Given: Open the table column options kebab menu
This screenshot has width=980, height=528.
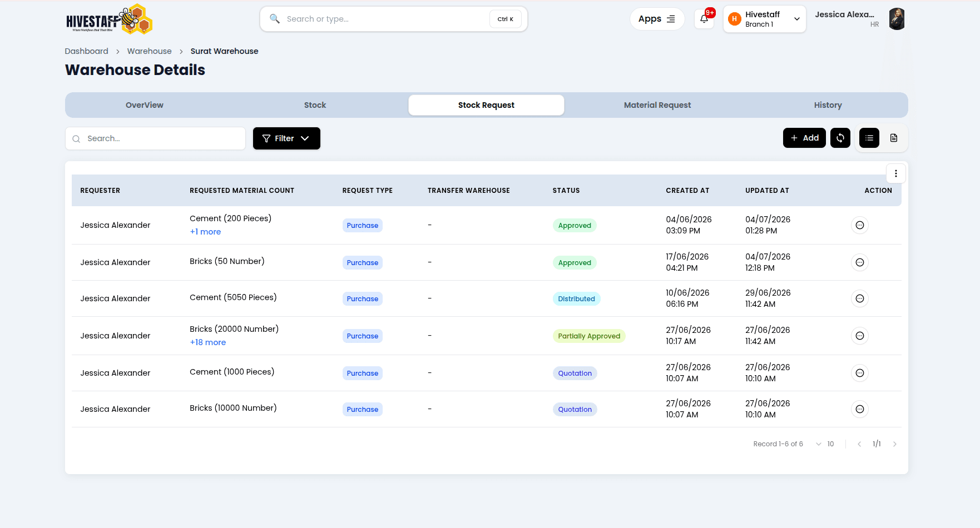Looking at the screenshot, I should pyautogui.click(x=895, y=173).
